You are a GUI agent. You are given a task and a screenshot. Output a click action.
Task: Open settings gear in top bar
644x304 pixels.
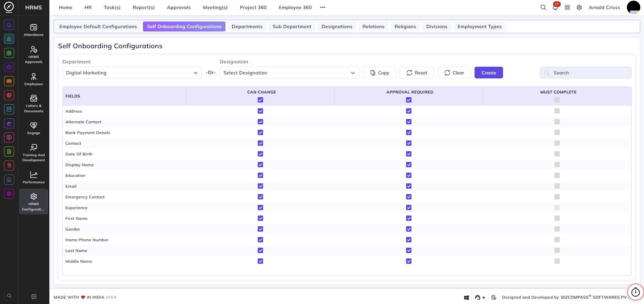579,7
